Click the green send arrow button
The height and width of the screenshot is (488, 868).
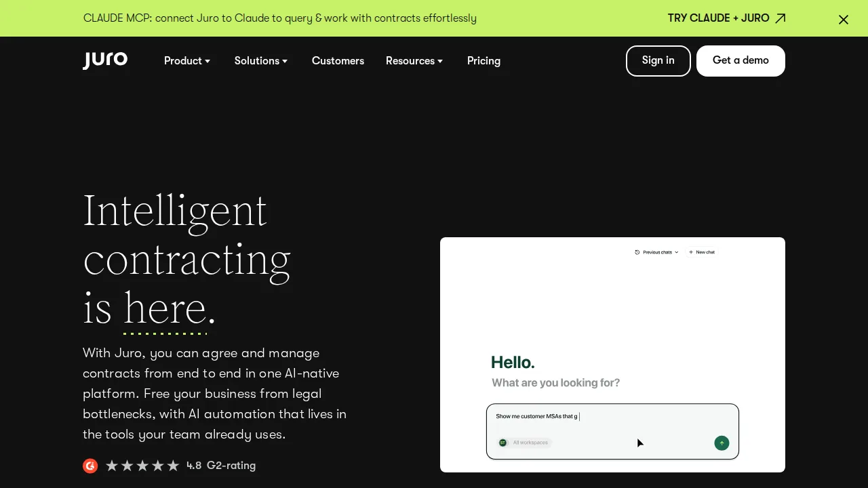pos(722,443)
